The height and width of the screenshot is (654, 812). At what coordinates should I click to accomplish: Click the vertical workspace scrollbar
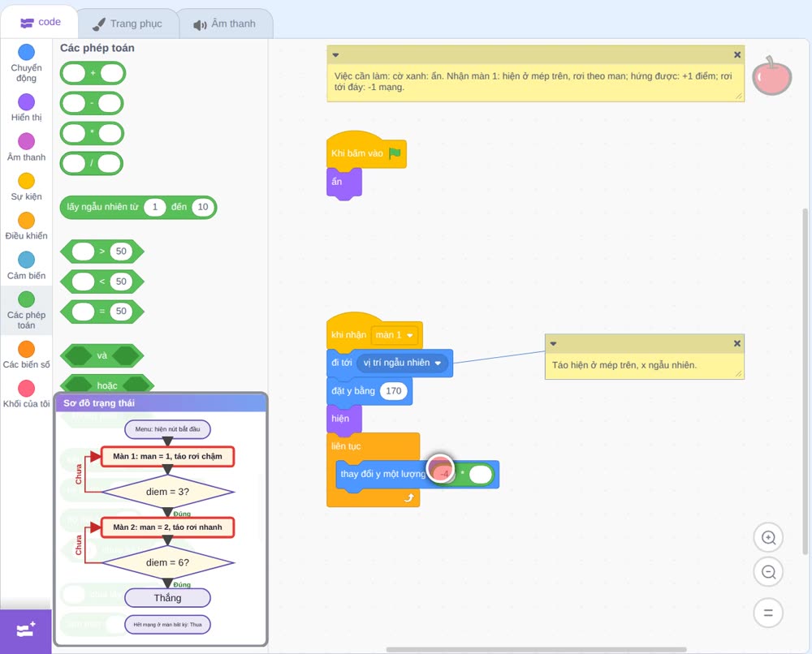click(x=805, y=381)
